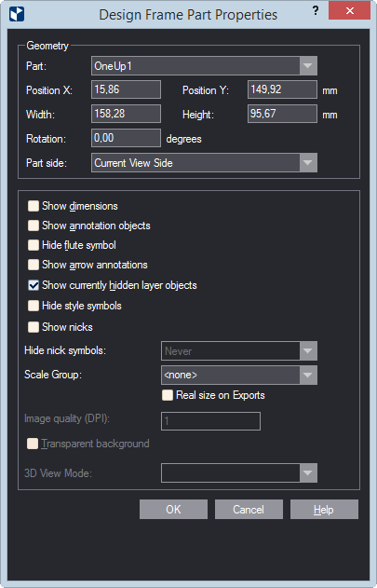Click the Cancel button

click(249, 509)
